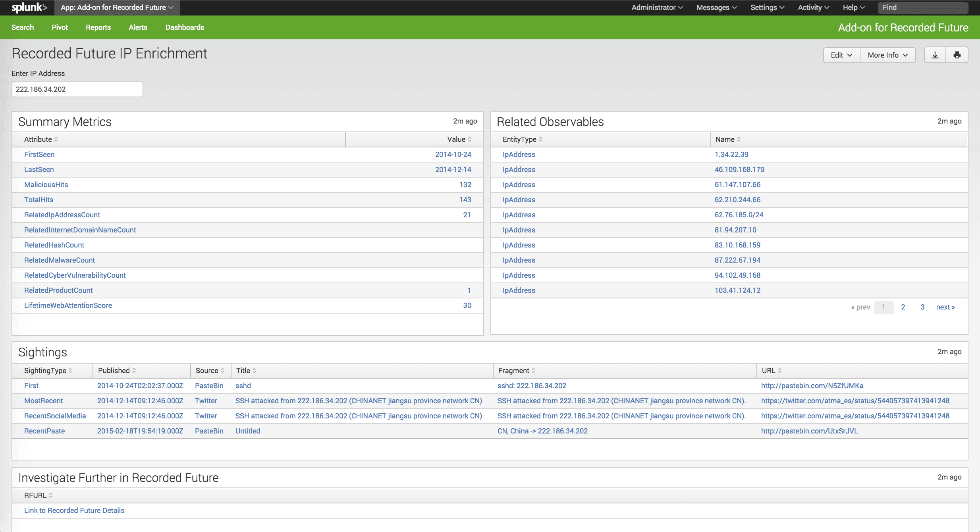
Task: Click the TotalHits value 143
Action: [x=465, y=200]
